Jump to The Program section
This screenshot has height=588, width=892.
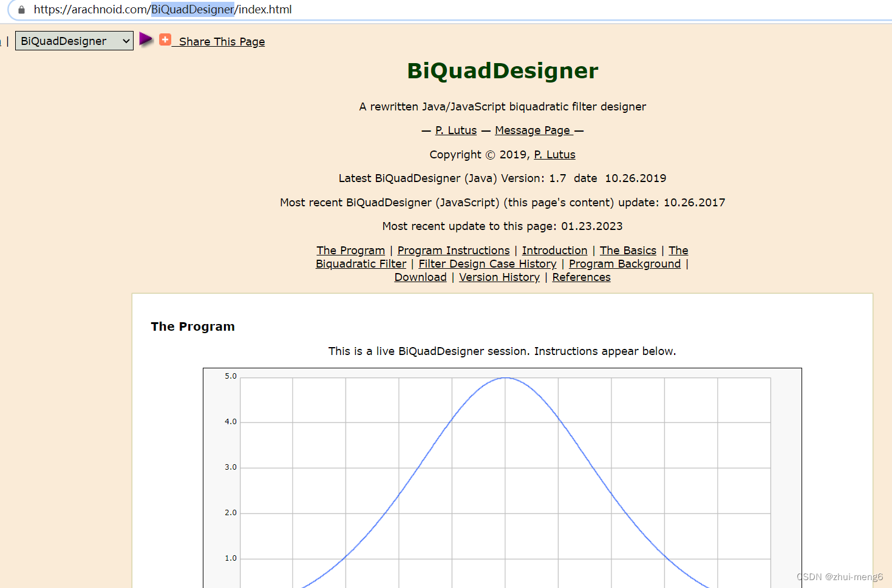click(350, 251)
